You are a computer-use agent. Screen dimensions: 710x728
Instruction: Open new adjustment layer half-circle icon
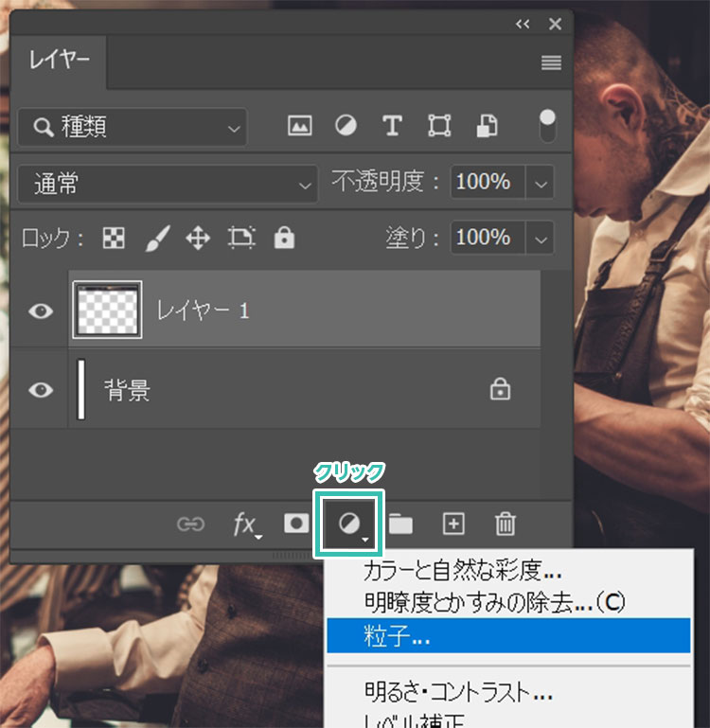[x=349, y=524]
